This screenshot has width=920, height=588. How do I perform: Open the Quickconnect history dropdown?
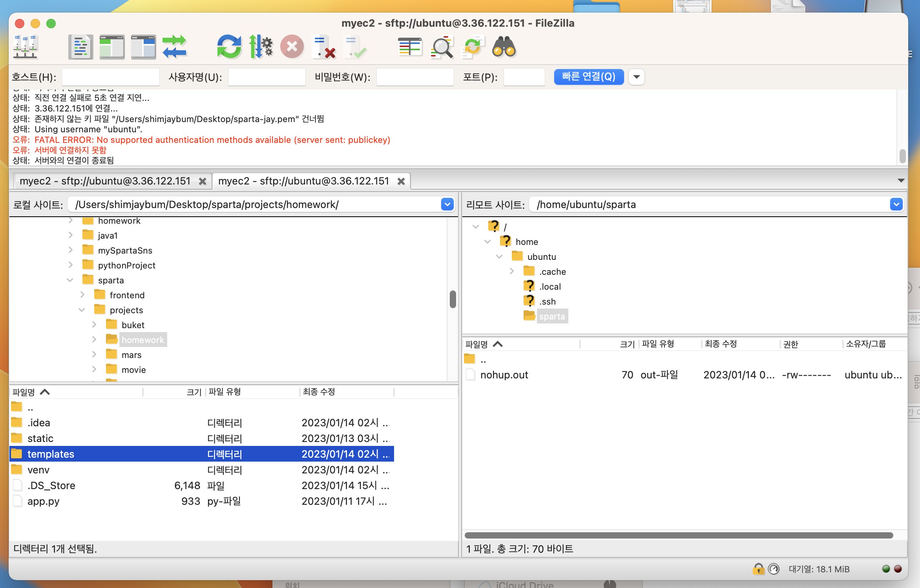pyautogui.click(x=637, y=77)
